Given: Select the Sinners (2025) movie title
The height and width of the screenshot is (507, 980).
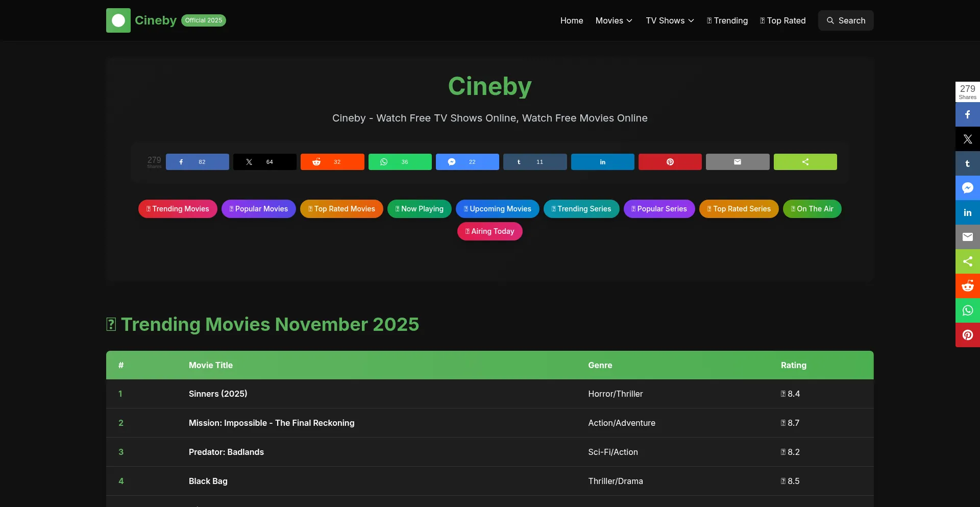Looking at the screenshot, I should 218,394.
